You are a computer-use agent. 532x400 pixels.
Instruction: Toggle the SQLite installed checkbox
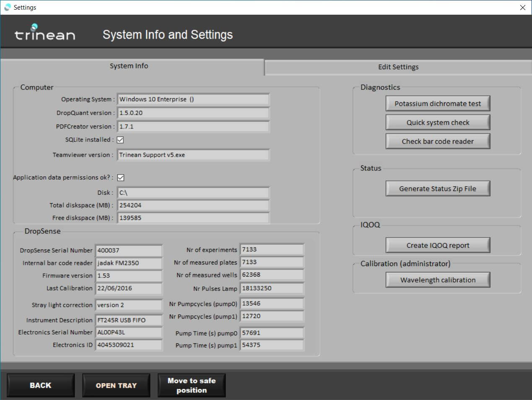click(120, 140)
